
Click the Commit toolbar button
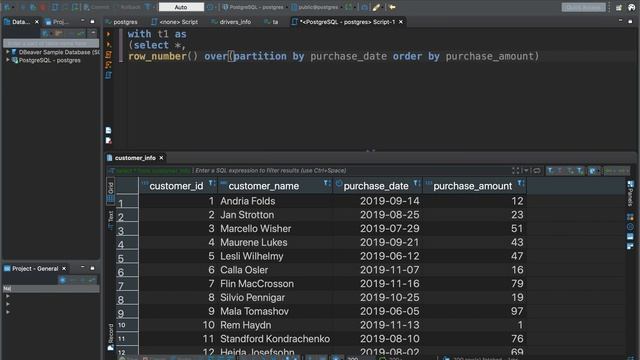(96, 7)
